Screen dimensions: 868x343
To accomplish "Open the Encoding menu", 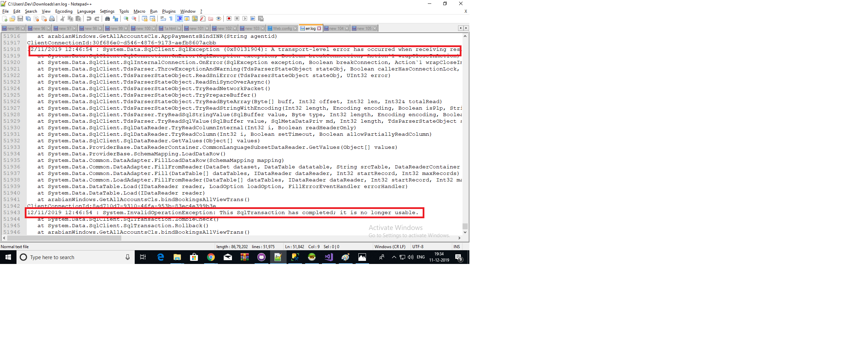I will click(x=64, y=11).
